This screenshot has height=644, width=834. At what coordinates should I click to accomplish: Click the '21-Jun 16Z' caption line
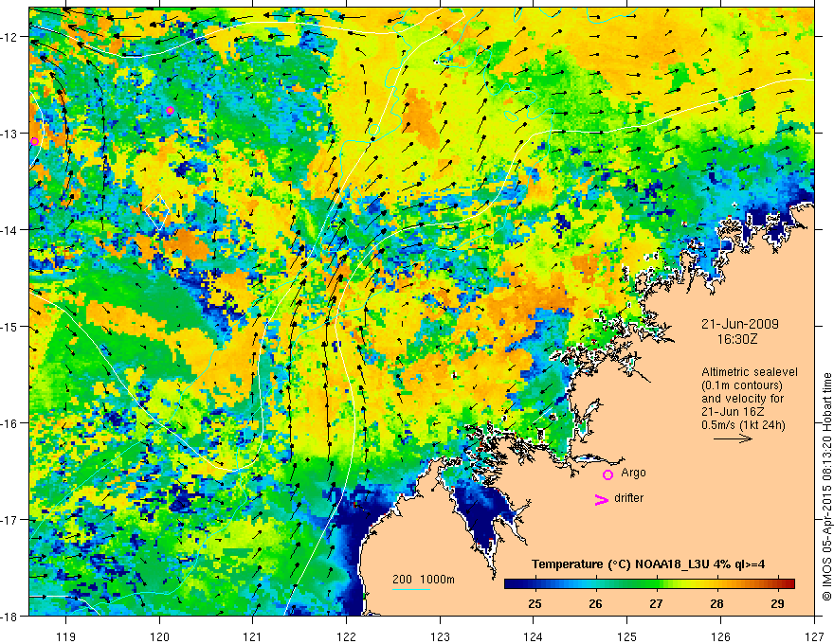tap(733, 412)
